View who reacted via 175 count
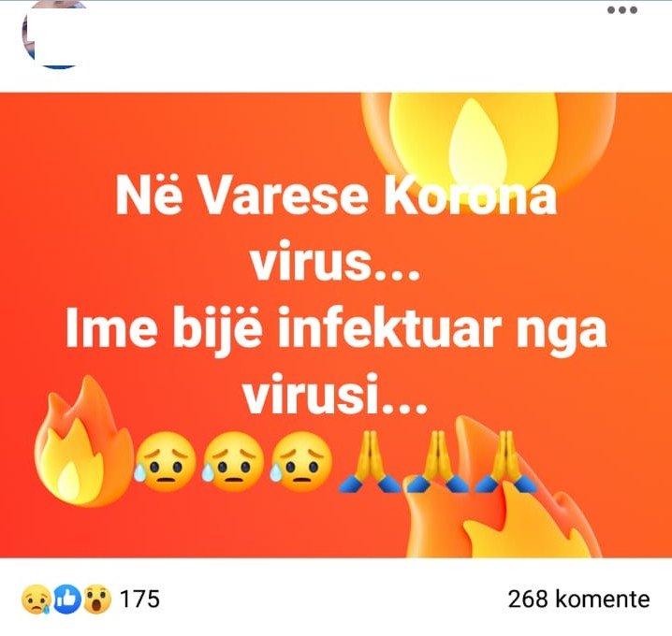Viewport: 672px width, 636px height. (x=139, y=599)
